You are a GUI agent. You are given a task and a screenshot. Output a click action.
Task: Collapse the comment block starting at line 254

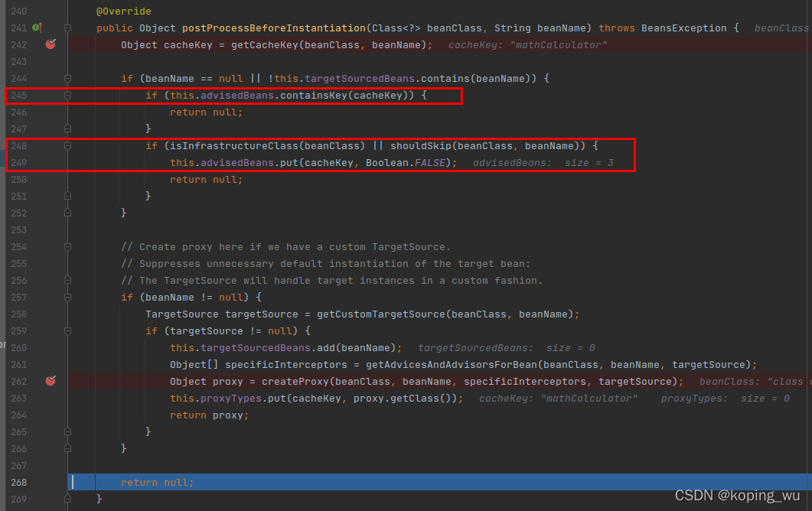click(x=67, y=247)
